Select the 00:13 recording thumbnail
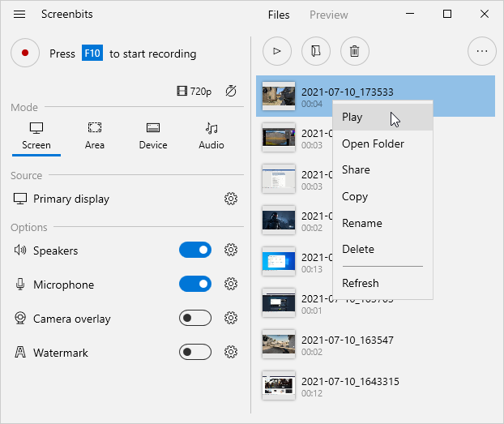The width and height of the screenshot is (504, 424). click(x=279, y=262)
